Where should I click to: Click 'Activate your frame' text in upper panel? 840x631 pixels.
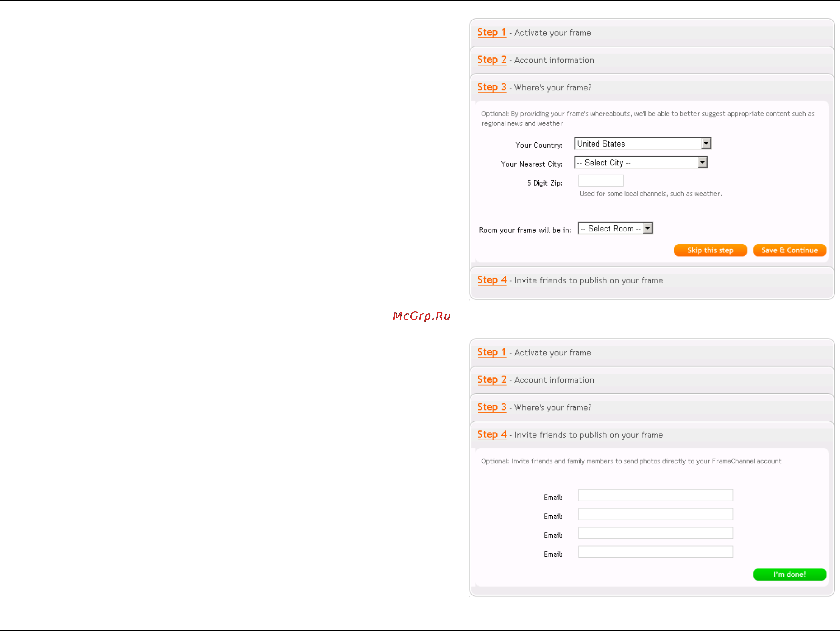pos(552,33)
